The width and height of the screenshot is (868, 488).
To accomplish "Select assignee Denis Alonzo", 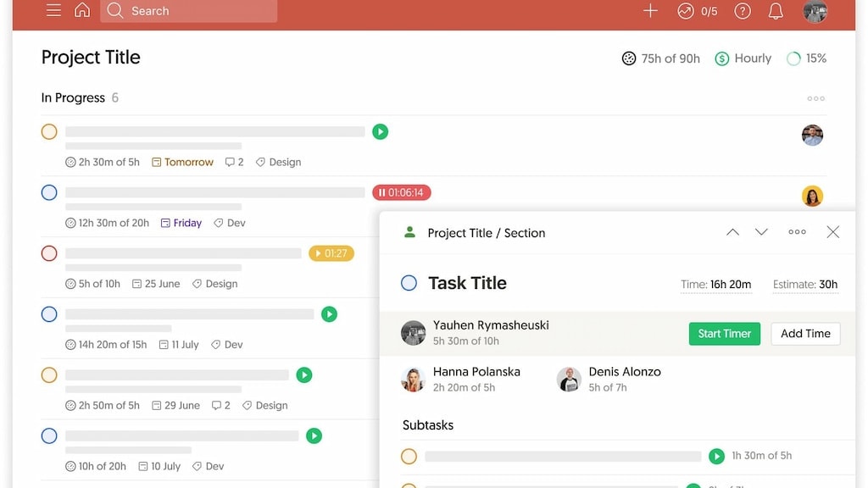I will 609,379.
